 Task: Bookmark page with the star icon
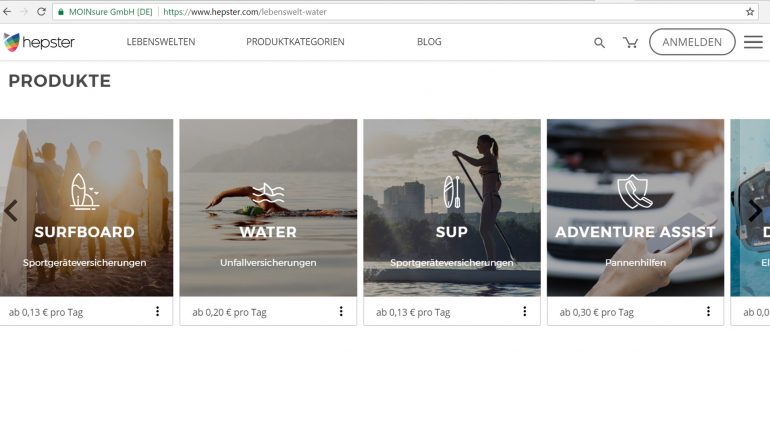click(x=750, y=12)
